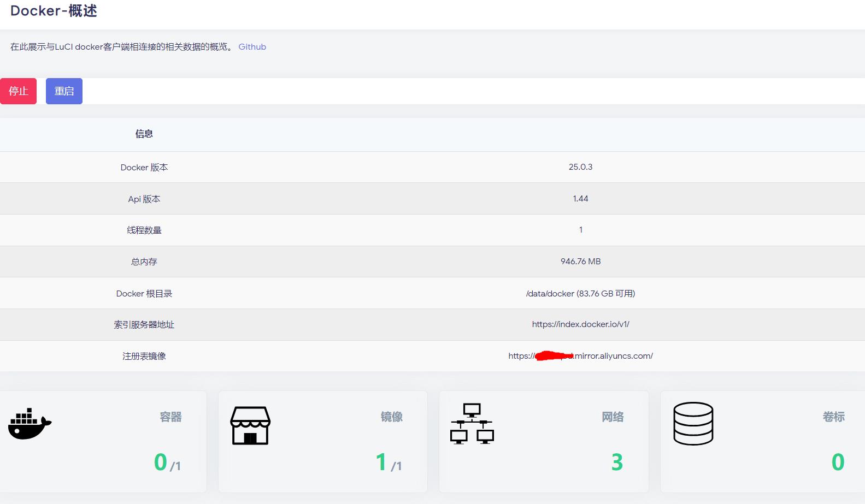Screen dimensions: 865x504
Task: Click the 线程数量 row label
Action: [x=144, y=230]
